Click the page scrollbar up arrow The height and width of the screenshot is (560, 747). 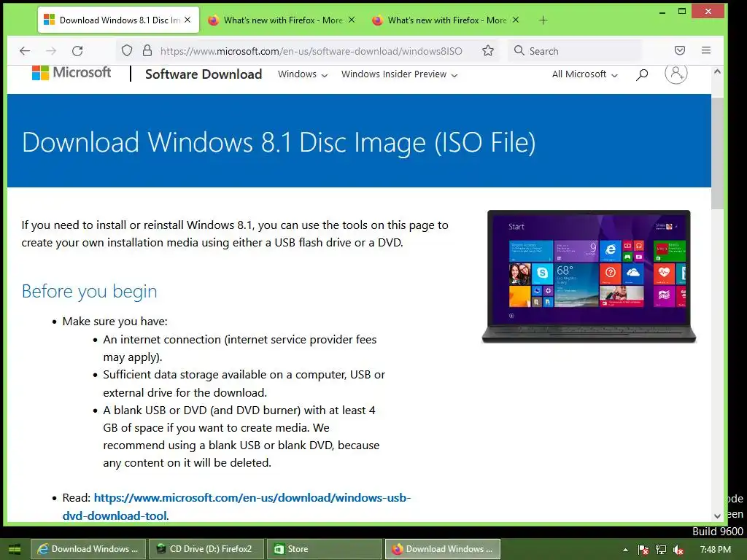click(x=718, y=71)
